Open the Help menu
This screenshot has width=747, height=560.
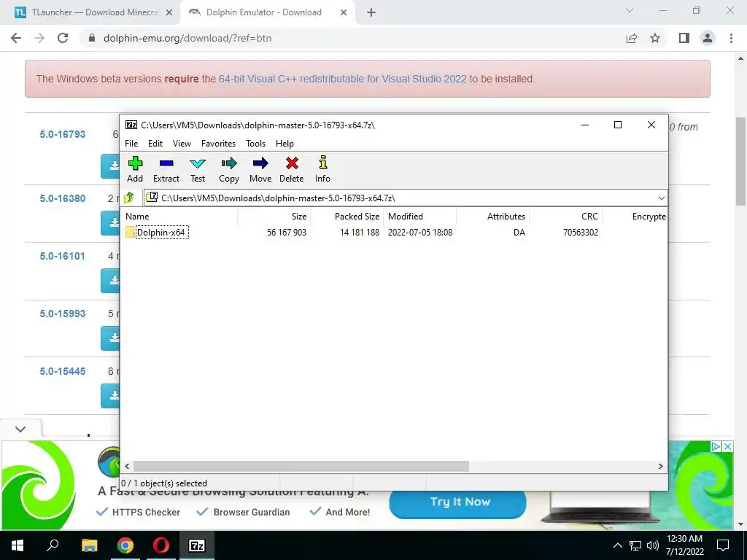point(285,144)
